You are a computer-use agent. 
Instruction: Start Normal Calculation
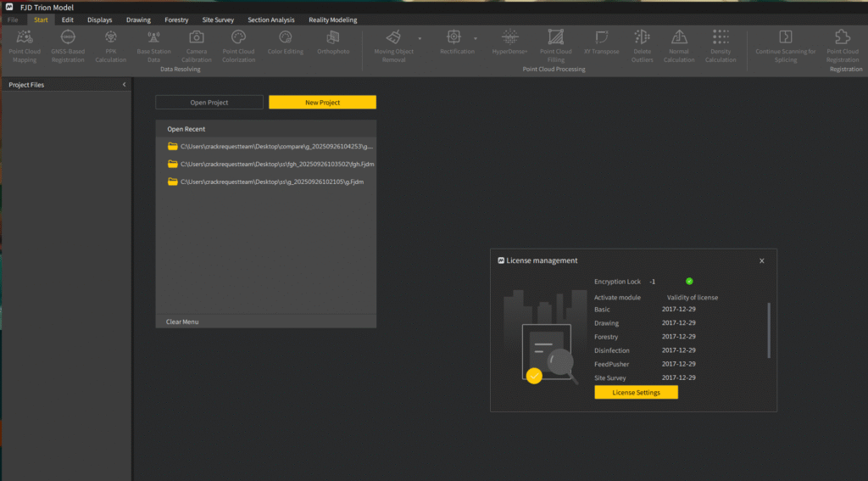tap(679, 46)
